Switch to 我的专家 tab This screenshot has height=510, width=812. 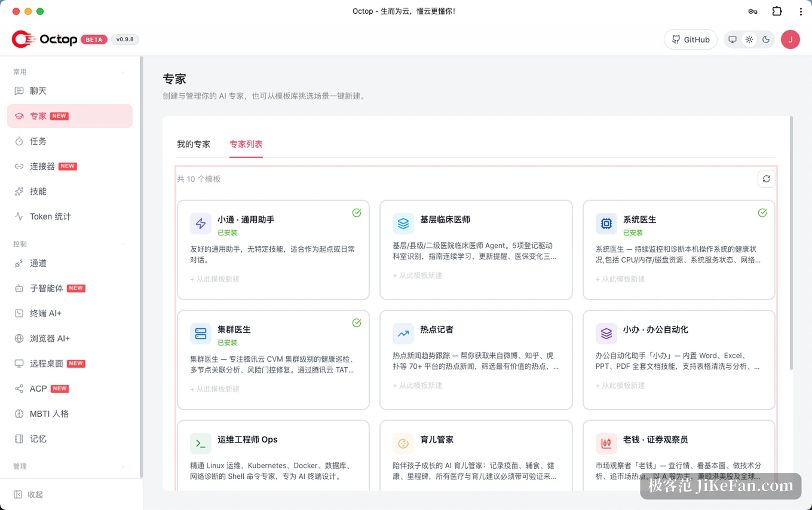click(x=194, y=144)
